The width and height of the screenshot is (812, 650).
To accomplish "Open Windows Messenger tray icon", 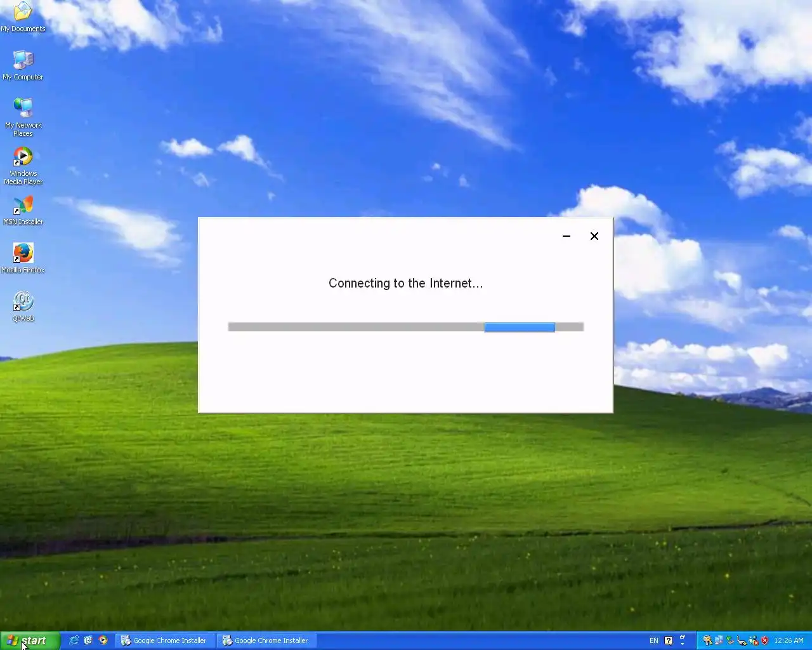I will [x=753, y=640].
